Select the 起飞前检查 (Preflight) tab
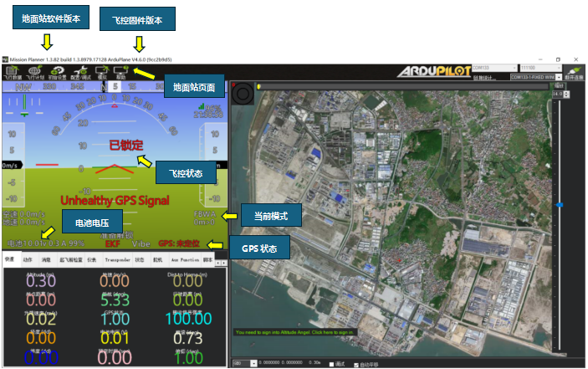Screen dimensions: 588x369 [71, 259]
